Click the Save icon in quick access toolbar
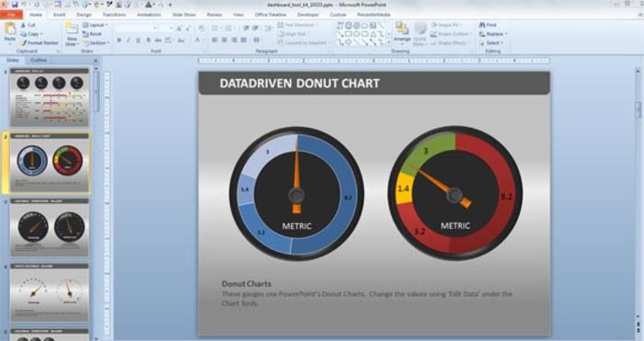This screenshot has width=644, height=341. [15, 5]
